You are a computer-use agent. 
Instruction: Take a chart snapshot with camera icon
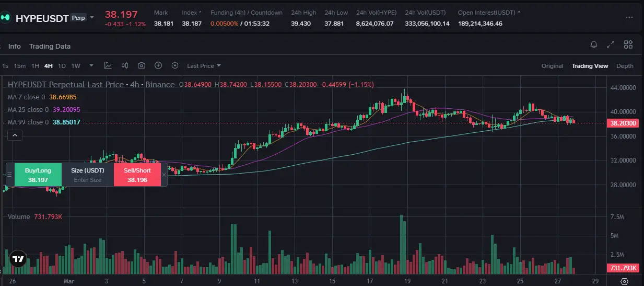point(142,66)
